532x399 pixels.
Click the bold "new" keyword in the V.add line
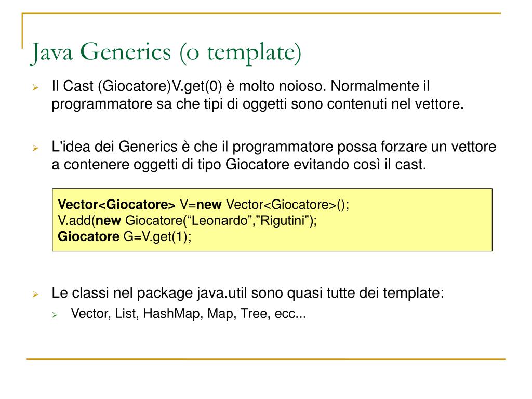coord(108,220)
